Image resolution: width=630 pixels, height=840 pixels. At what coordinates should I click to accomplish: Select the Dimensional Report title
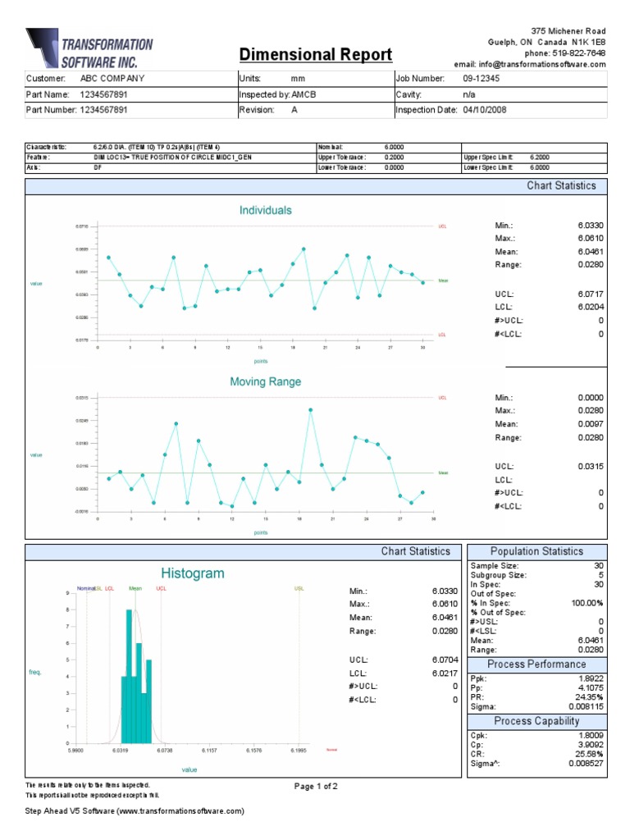click(x=315, y=55)
